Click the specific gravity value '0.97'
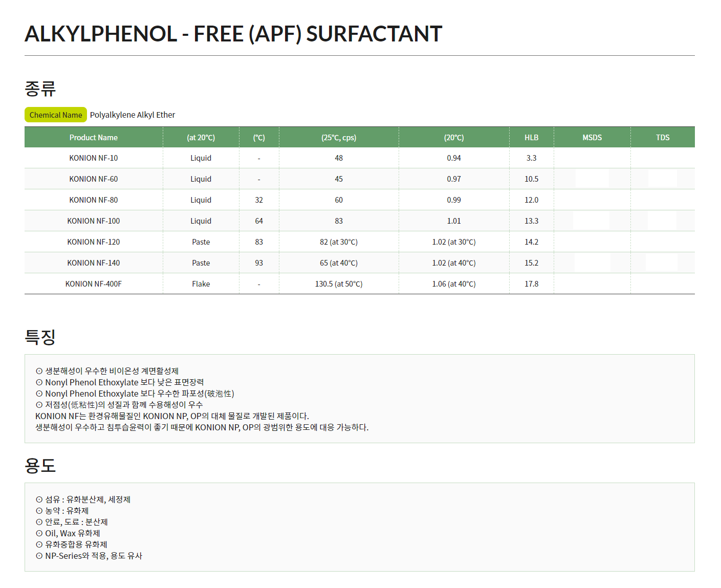The image size is (721, 588). pos(454,179)
